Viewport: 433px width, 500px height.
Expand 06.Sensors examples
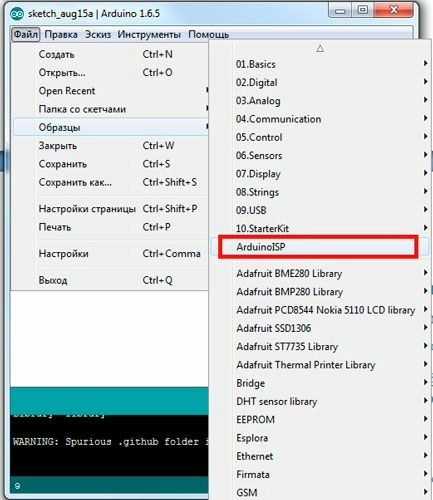click(x=320, y=156)
